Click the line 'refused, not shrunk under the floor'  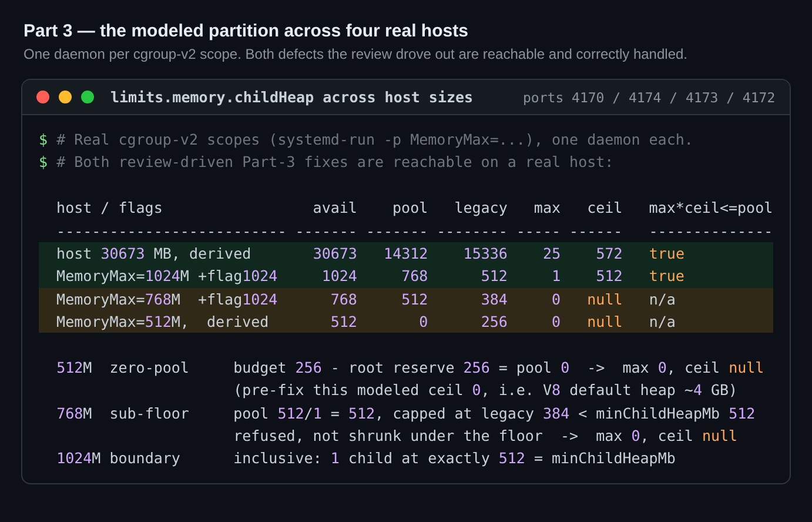485,436
